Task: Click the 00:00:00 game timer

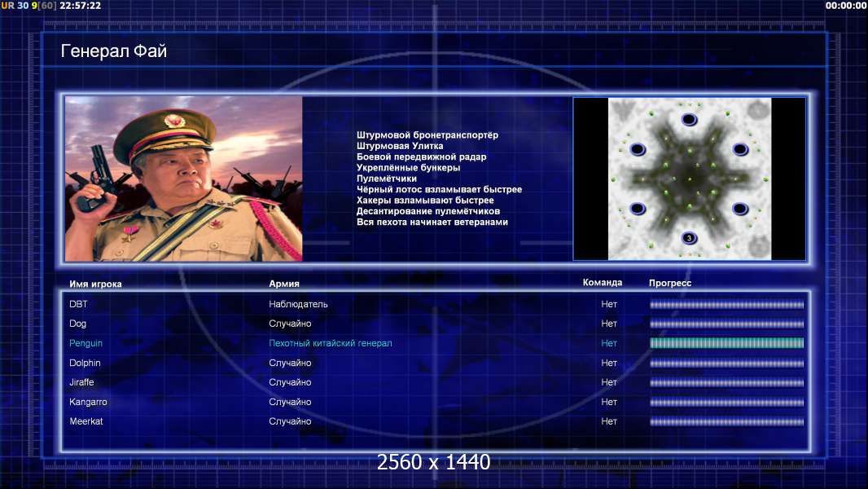Action: (x=846, y=6)
